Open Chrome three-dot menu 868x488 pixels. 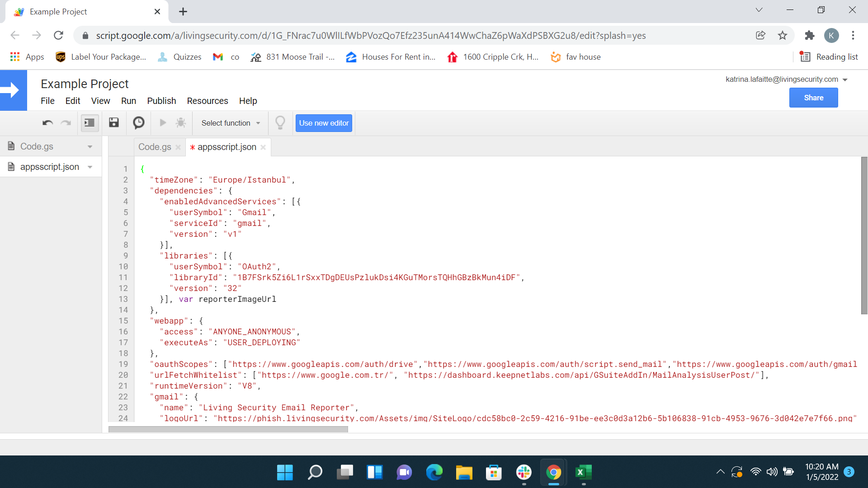(x=853, y=35)
